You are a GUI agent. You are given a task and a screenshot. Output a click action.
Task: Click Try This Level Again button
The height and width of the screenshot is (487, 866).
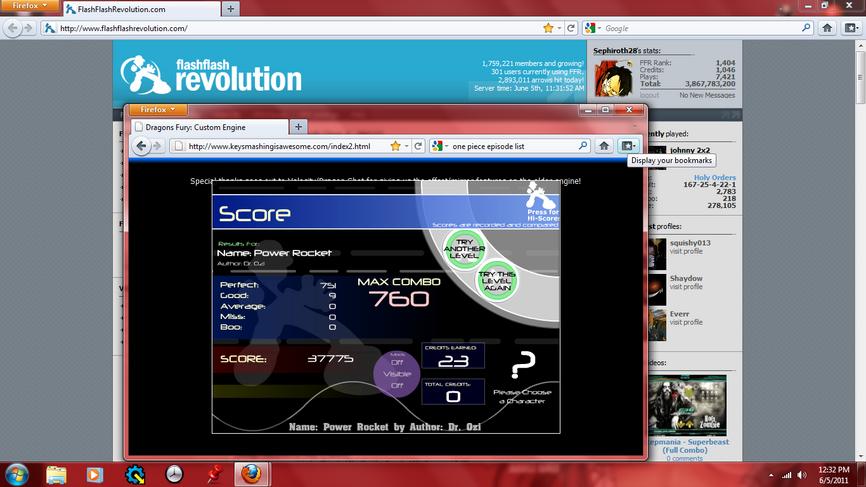tap(497, 280)
